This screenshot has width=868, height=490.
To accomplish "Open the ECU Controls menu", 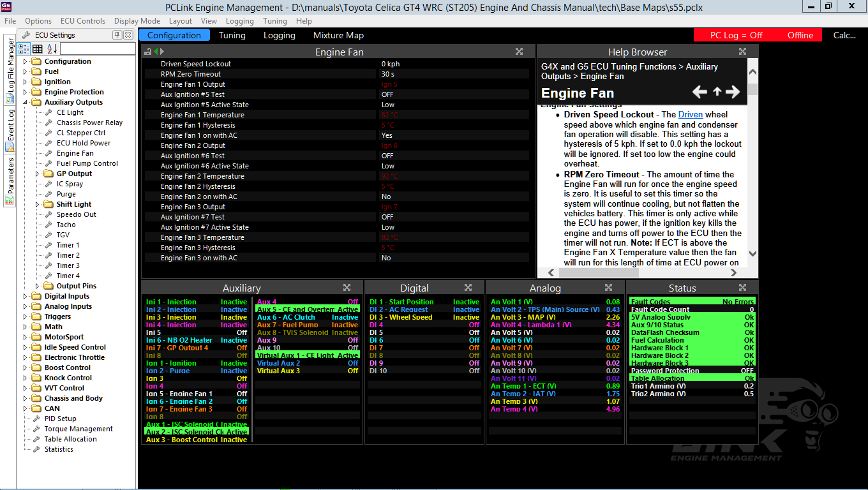I will pos(83,21).
